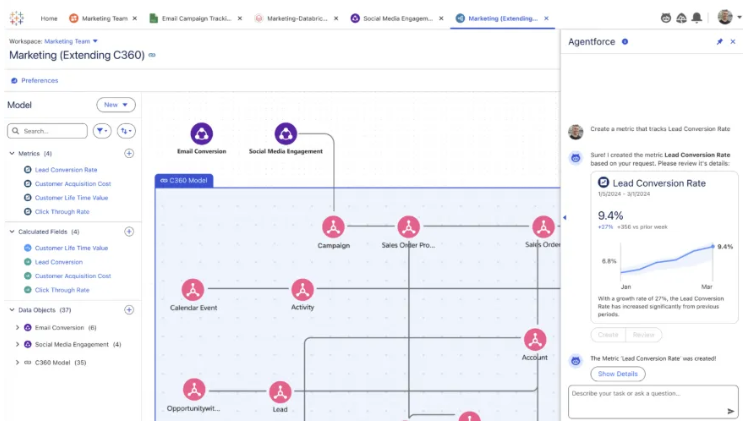Image resolution: width=743 pixels, height=428 pixels.
Task: Switch to the Home tab
Action: pyautogui.click(x=49, y=18)
